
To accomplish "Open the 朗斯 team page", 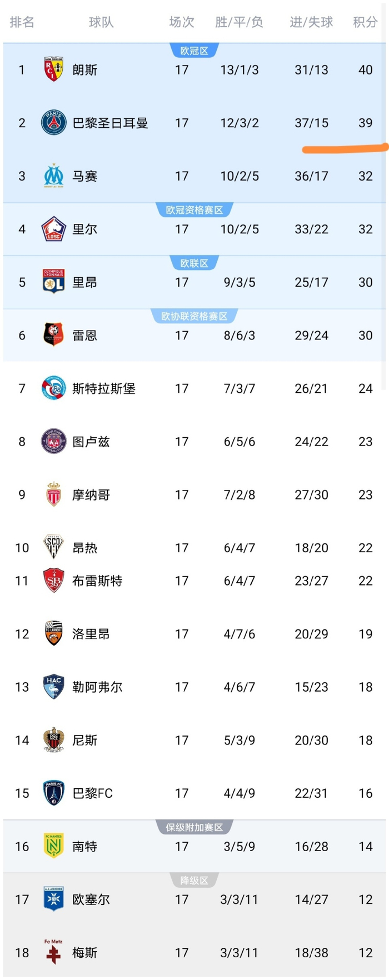I will point(84,70).
